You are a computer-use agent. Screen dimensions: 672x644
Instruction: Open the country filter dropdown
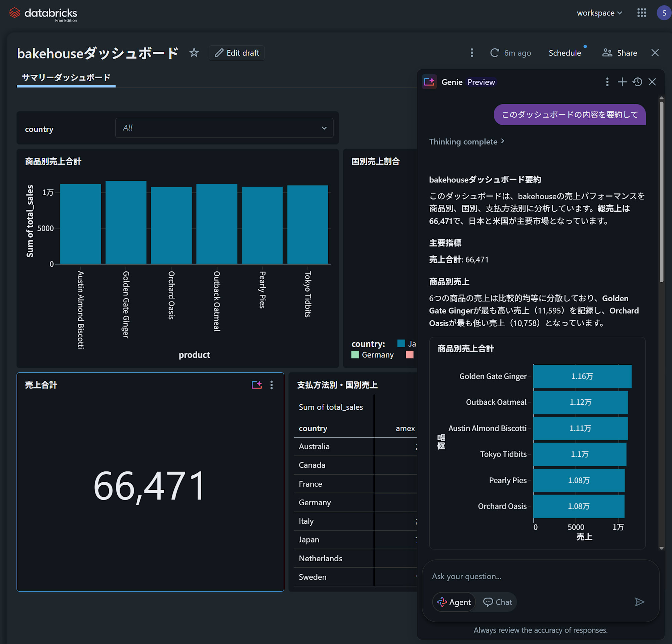pyautogui.click(x=224, y=128)
